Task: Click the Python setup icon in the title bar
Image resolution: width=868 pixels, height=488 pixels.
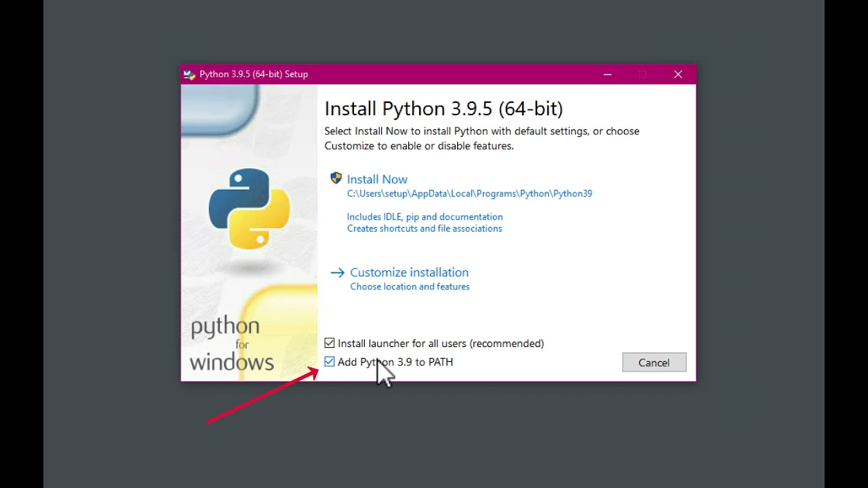Action: coord(189,75)
